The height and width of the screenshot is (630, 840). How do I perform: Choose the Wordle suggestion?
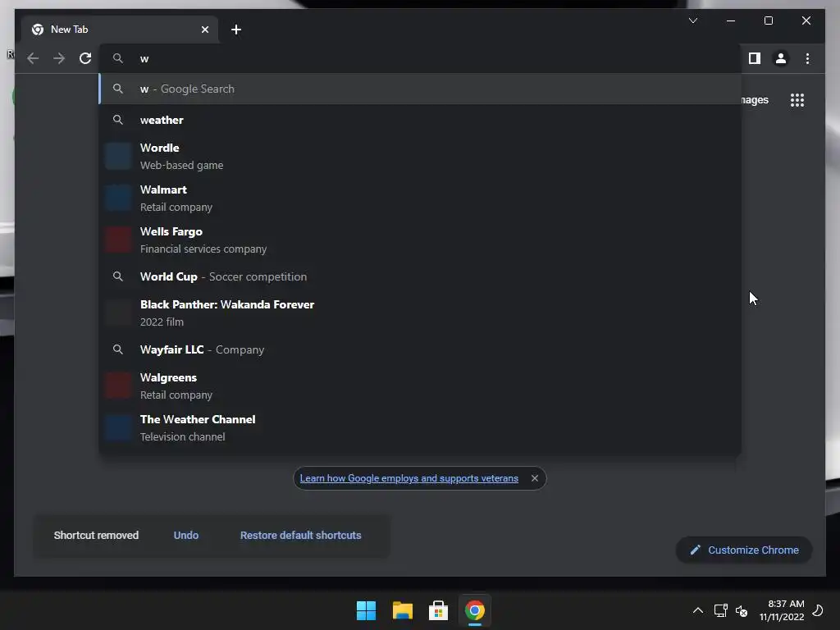pos(421,157)
